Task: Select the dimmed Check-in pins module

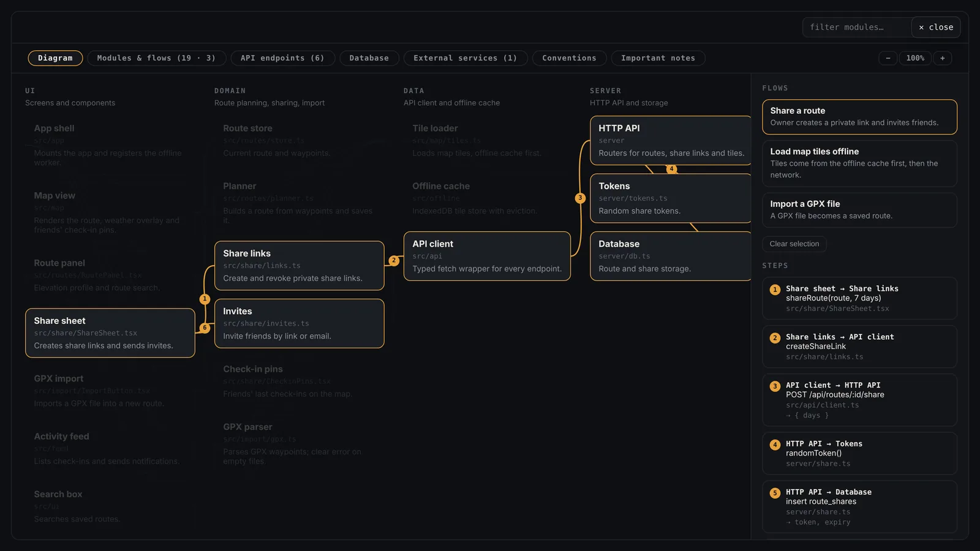Action: pos(300,381)
